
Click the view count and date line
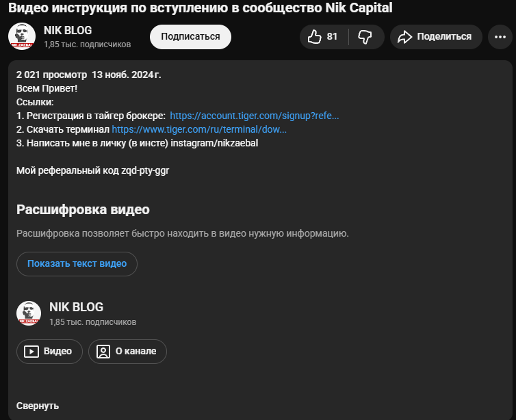point(88,74)
